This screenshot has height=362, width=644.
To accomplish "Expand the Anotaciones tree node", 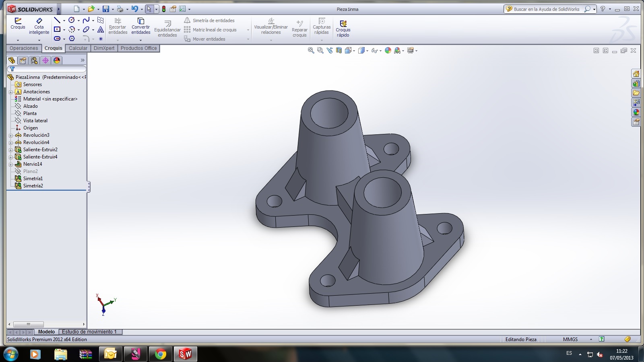I will [x=10, y=92].
